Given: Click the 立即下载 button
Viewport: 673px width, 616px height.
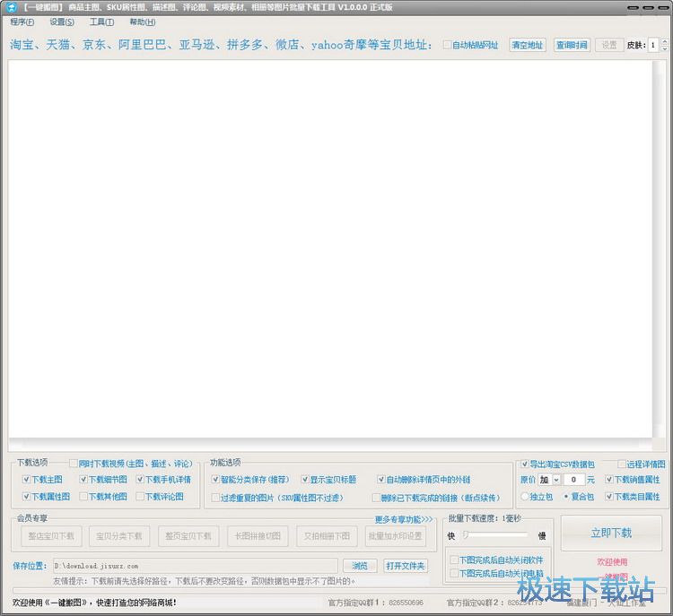Looking at the screenshot, I should [611, 533].
